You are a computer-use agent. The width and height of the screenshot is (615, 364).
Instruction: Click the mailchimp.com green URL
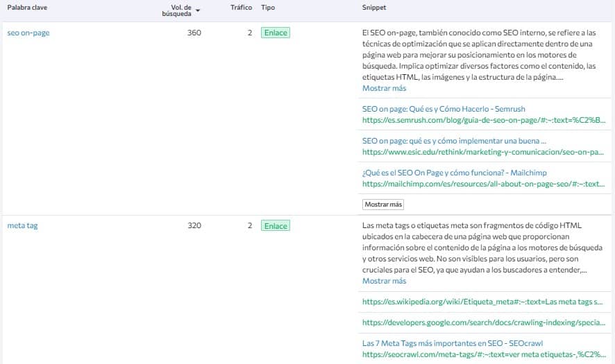tap(485, 184)
